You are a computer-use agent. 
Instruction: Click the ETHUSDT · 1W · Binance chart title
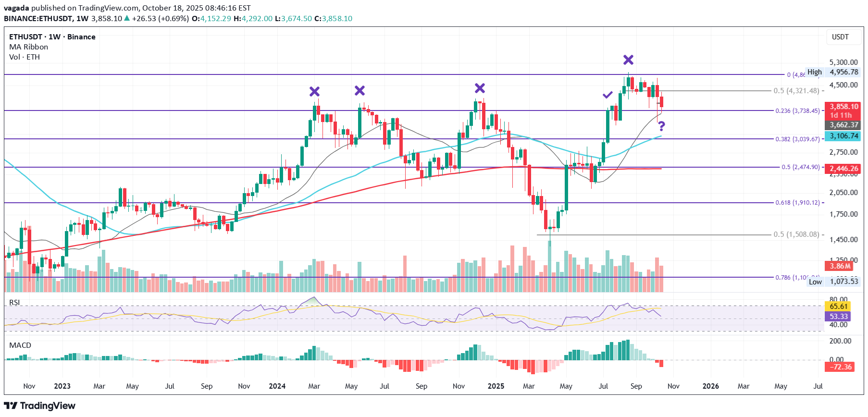point(52,37)
